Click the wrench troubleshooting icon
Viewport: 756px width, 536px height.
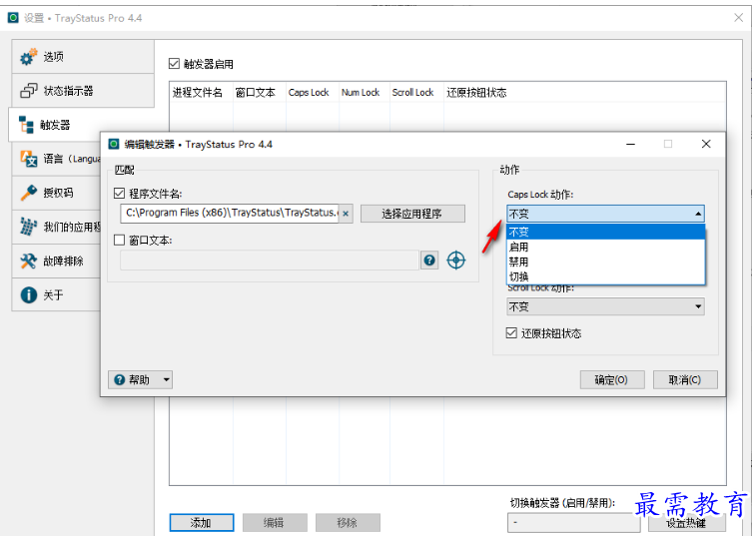[x=28, y=262]
